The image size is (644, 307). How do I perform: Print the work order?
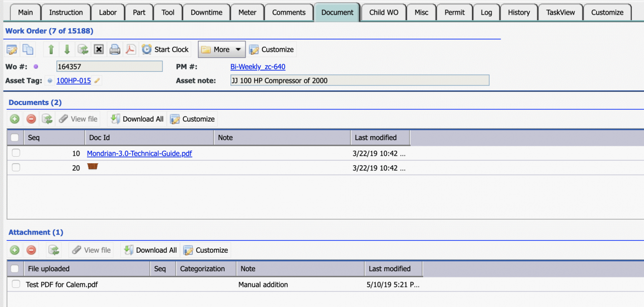[x=115, y=49]
